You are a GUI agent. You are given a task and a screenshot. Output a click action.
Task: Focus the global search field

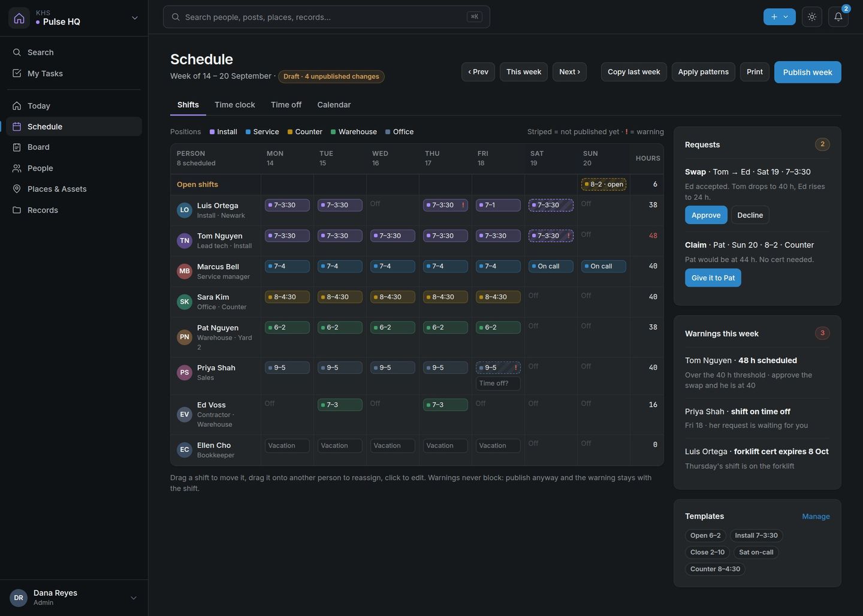pyautogui.click(x=327, y=17)
